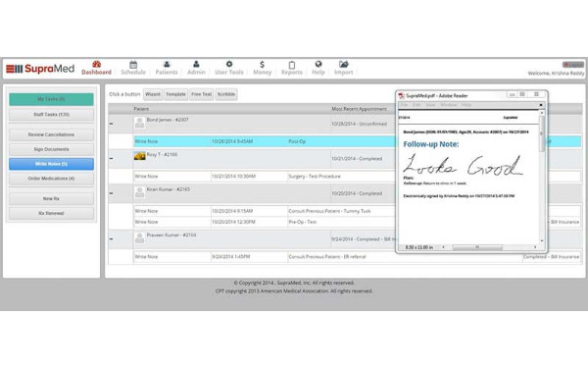Open the Dashboard gauge icon
The width and height of the screenshot is (588, 368).
click(97, 64)
